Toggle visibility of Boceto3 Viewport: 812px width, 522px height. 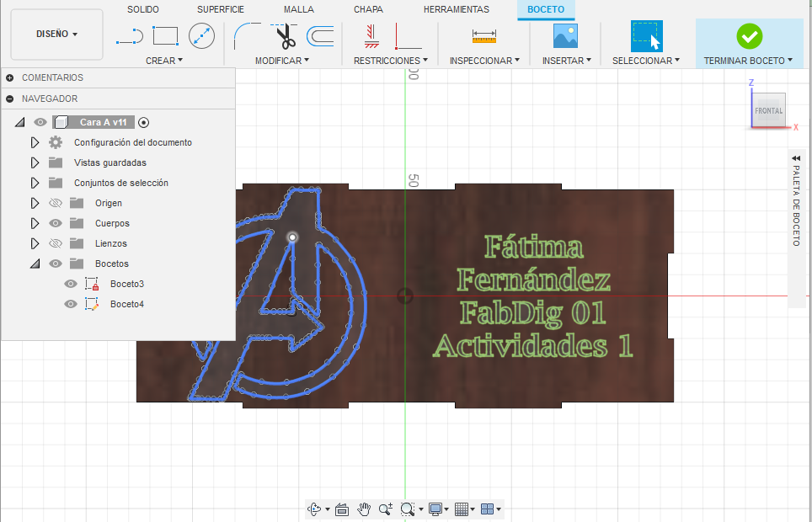click(71, 284)
